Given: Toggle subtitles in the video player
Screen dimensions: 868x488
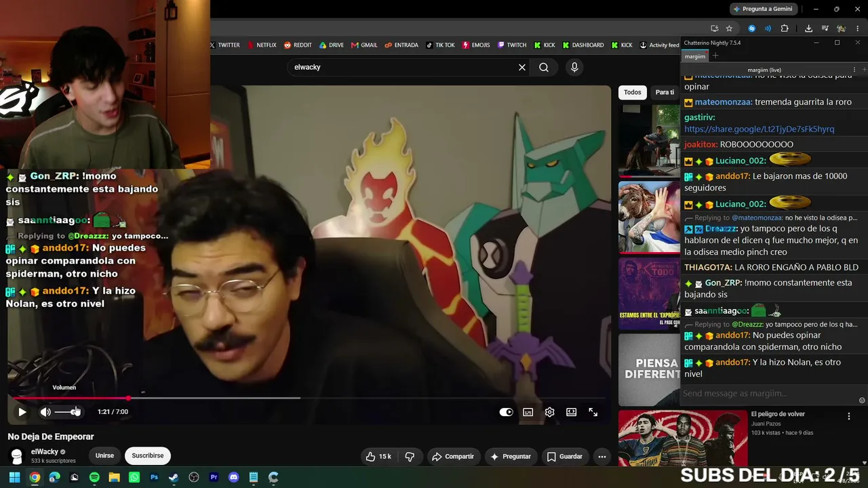Looking at the screenshot, I should (528, 412).
